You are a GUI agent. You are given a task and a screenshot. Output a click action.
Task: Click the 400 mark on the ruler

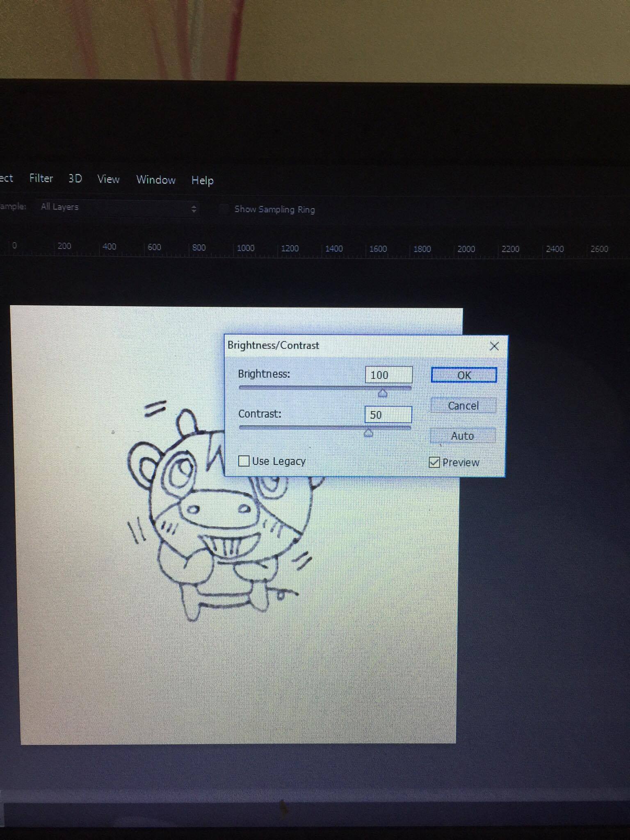click(x=109, y=247)
